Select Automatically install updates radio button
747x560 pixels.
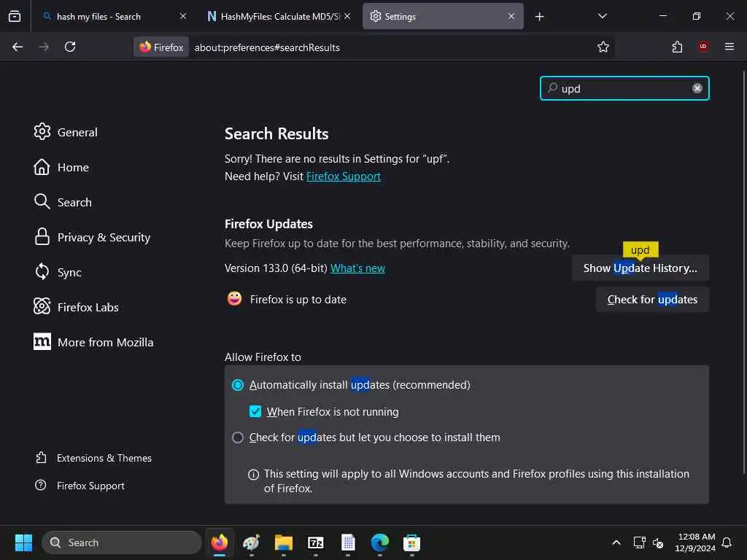pos(238,385)
